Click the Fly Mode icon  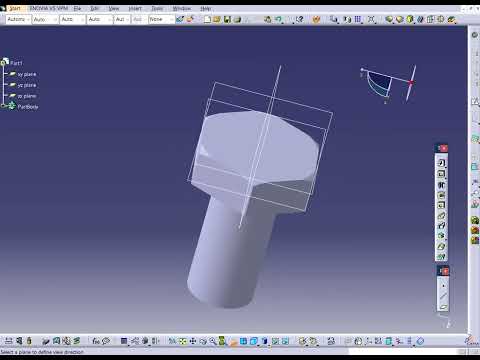point(172,341)
